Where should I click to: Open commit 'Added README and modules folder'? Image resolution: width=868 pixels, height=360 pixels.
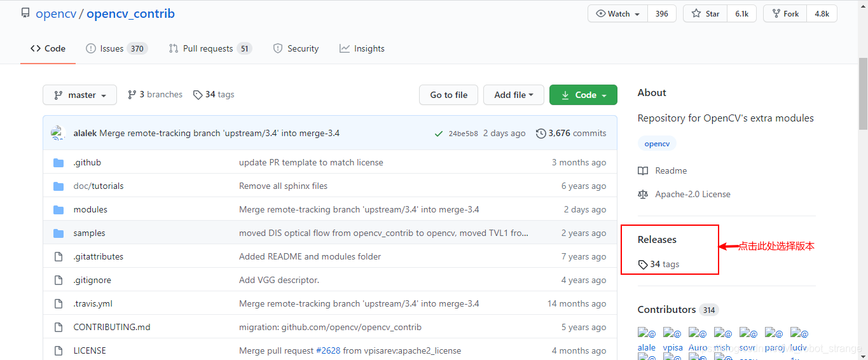tap(310, 256)
